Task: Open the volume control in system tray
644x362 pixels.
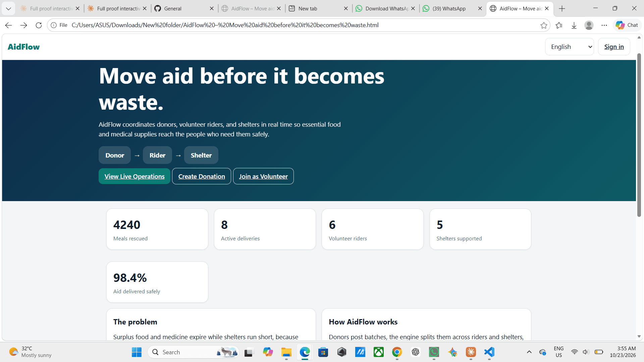Action: (x=586, y=352)
